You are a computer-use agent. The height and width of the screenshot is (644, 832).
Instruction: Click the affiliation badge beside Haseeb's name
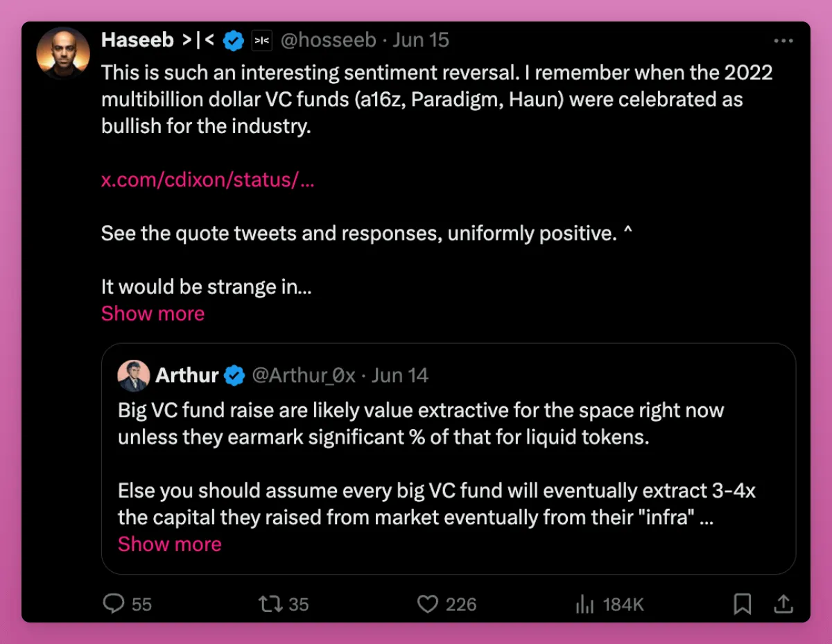tap(261, 41)
